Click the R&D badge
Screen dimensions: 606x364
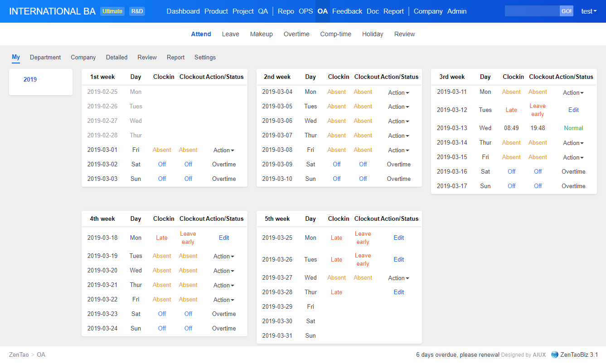[137, 11]
